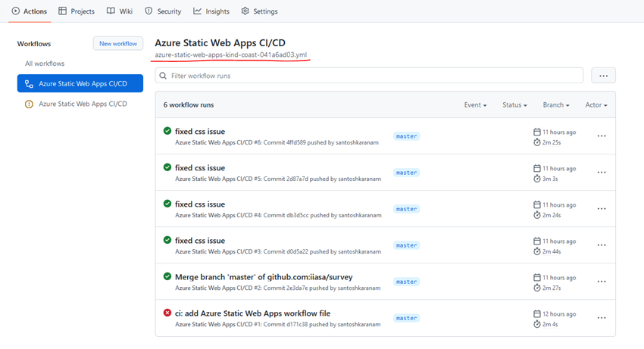This screenshot has width=644, height=349.
Task: Expand the Actor filter dropdown
Action: pos(596,104)
